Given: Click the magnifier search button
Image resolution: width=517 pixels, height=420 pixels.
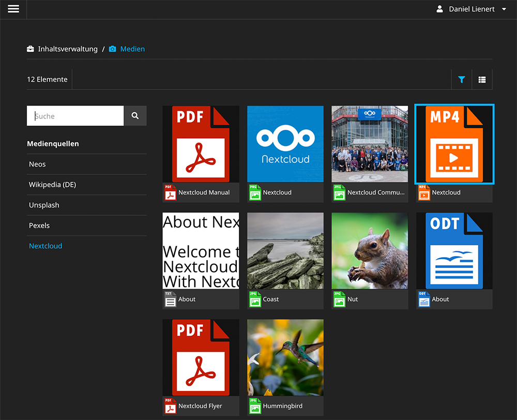Looking at the screenshot, I should tap(135, 116).
